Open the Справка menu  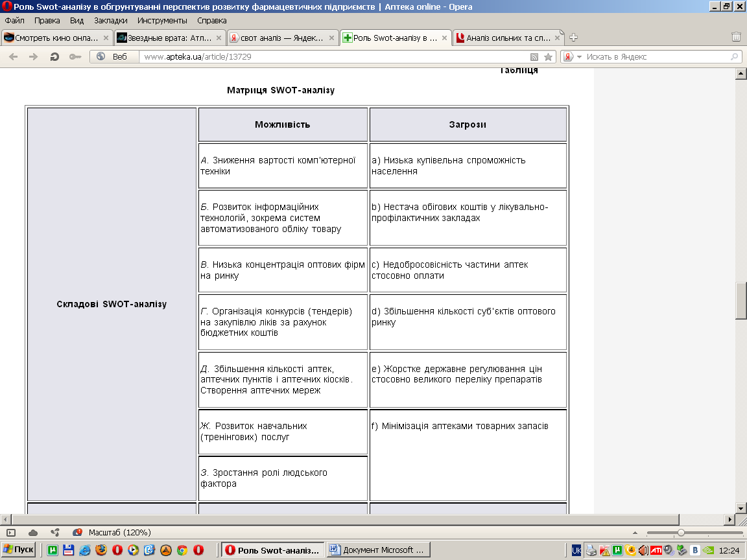(x=211, y=21)
